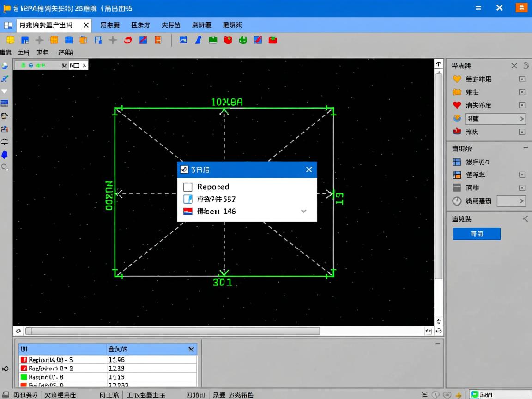Click the clock icon in right panel
This screenshot has width=532, height=399.
(457, 201)
